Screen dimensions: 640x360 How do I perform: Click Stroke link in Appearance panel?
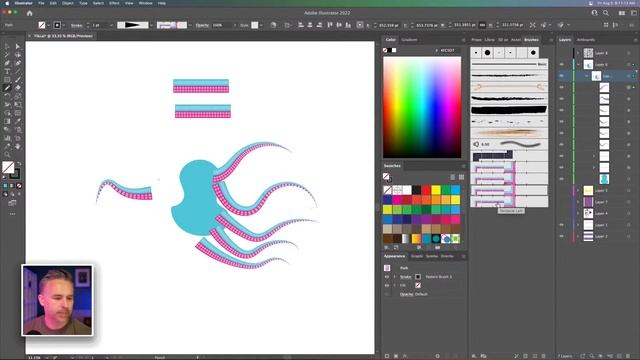pos(405,277)
